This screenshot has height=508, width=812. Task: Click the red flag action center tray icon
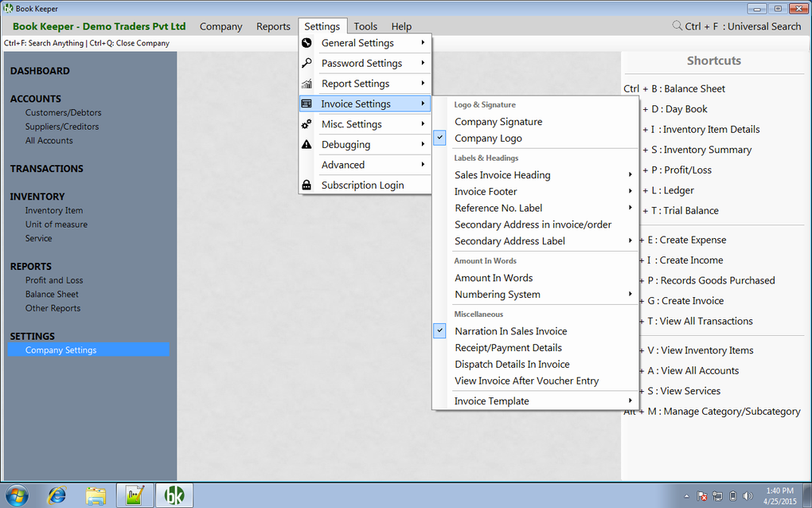[x=702, y=496]
